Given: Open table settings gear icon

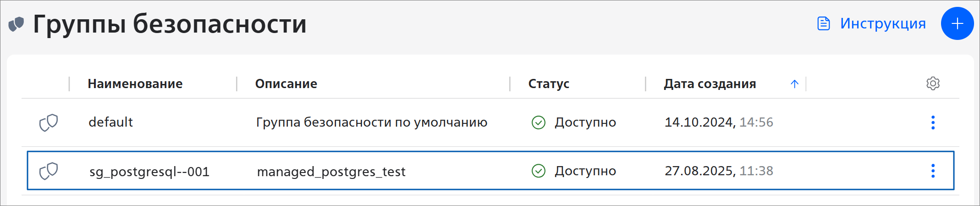Looking at the screenshot, I should click(933, 84).
